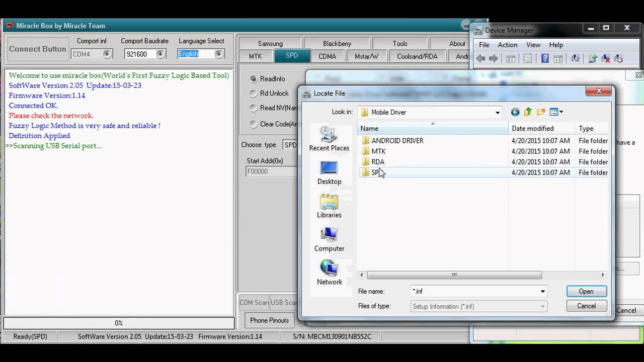Open the Views menu icon in Locate File
The image size is (644, 362).
coord(554,112)
